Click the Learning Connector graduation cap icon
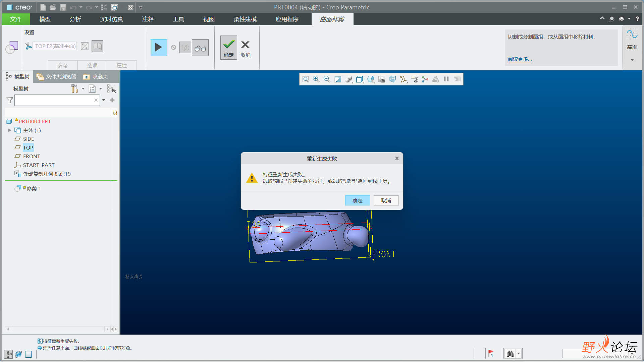The image size is (644, 362). tap(622, 19)
